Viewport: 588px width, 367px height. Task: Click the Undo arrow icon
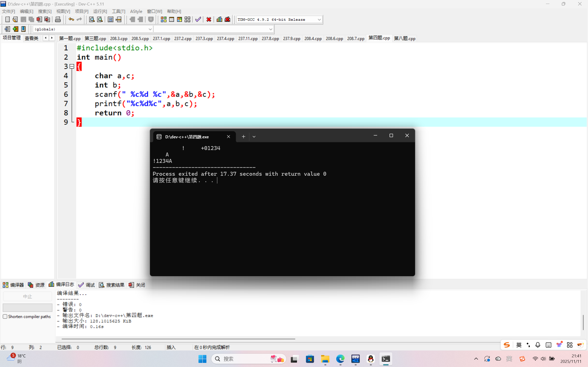click(x=71, y=19)
